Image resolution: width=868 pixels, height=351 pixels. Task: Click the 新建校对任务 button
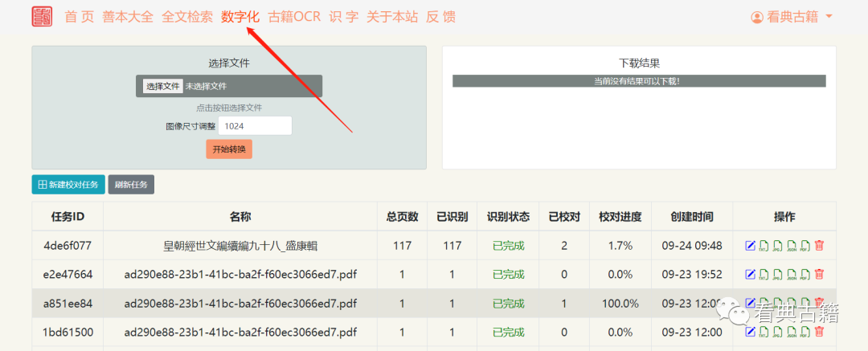click(68, 185)
